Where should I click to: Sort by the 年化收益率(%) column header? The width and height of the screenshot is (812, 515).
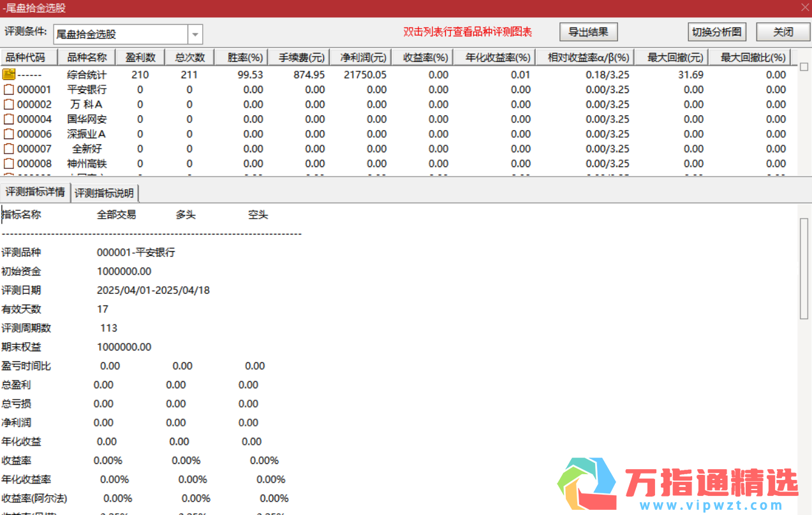(x=495, y=57)
